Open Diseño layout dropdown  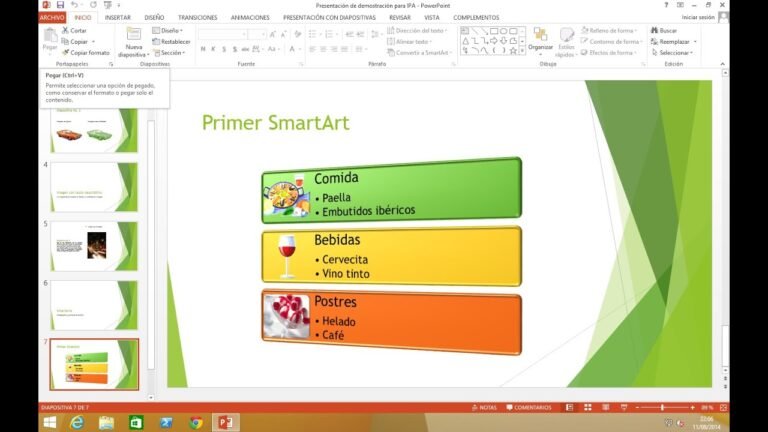pyautogui.click(x=168, y=30)
